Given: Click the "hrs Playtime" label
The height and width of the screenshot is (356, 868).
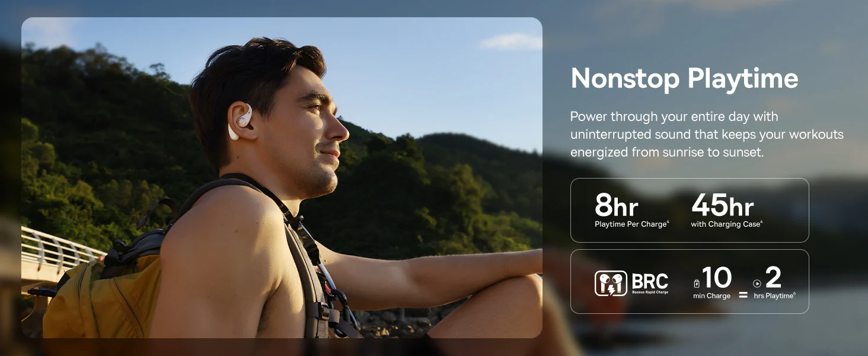Looking at the screenshot, I should [774, 295].
